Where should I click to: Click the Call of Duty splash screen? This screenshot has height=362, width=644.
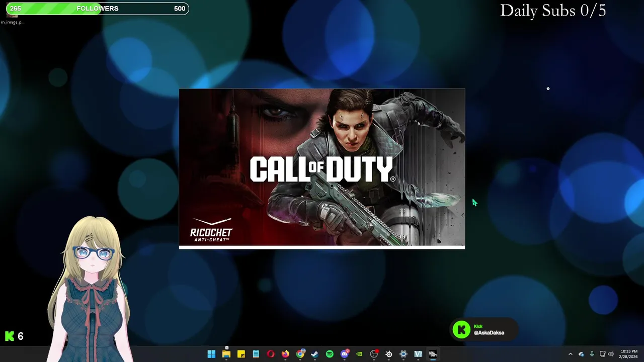click(x=322, y=168)
